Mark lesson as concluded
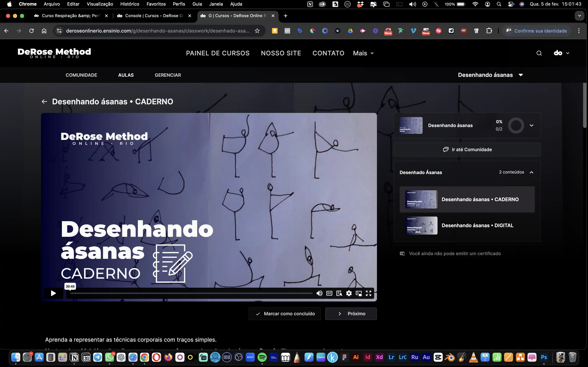Viewport: 588px width, 367px height. point(285,314)
